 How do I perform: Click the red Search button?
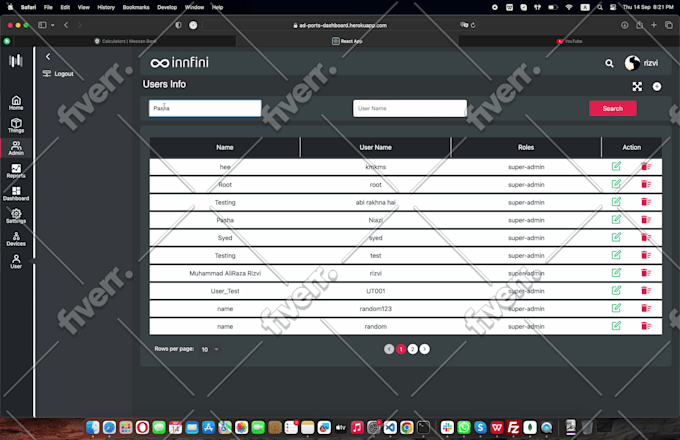click(x=613, y=108)
